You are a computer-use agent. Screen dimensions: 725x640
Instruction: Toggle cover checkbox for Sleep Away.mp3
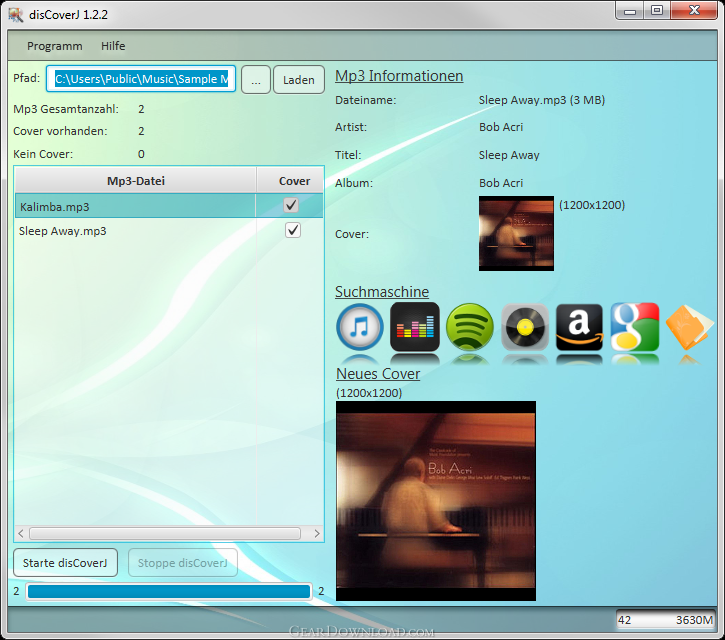pyautogui.click(x=293, y=230)
